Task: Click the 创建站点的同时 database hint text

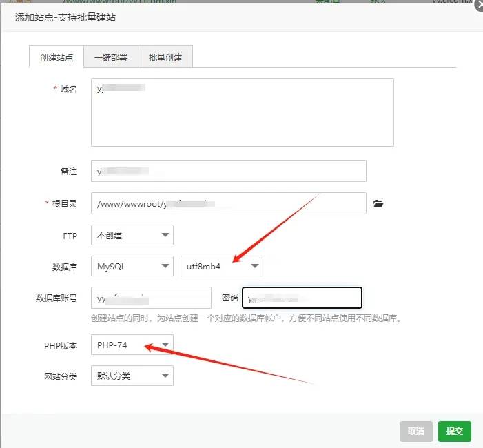Action: coord(247,318)
